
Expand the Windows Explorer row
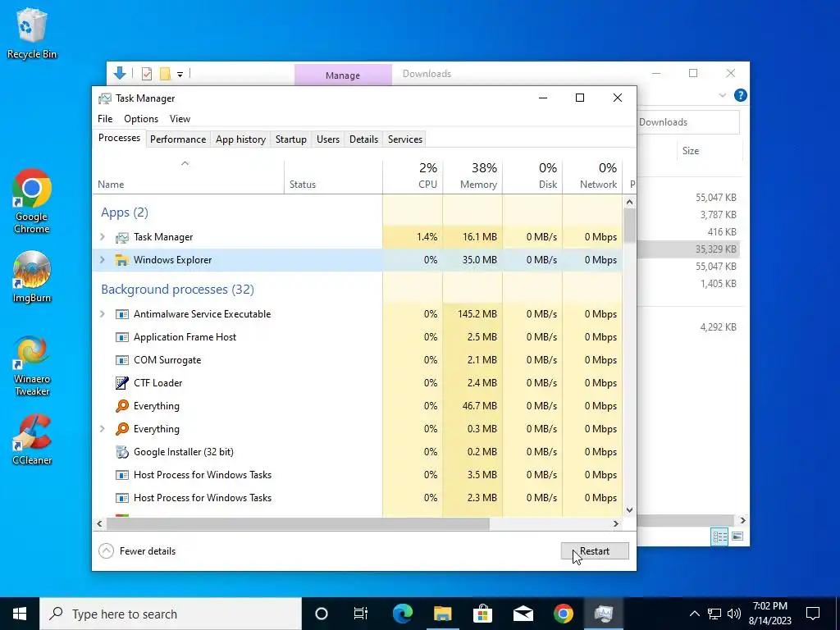pyautogui.click(x=103, y=259)
